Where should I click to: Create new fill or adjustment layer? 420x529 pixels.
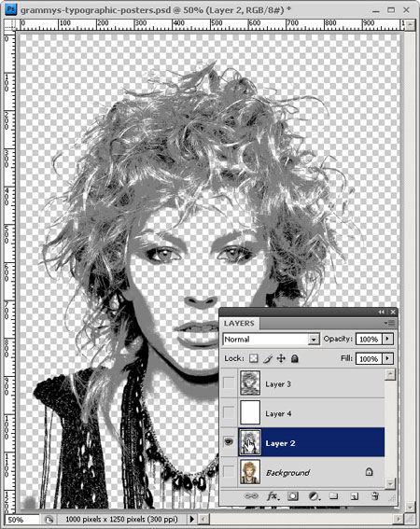(314, 496)
